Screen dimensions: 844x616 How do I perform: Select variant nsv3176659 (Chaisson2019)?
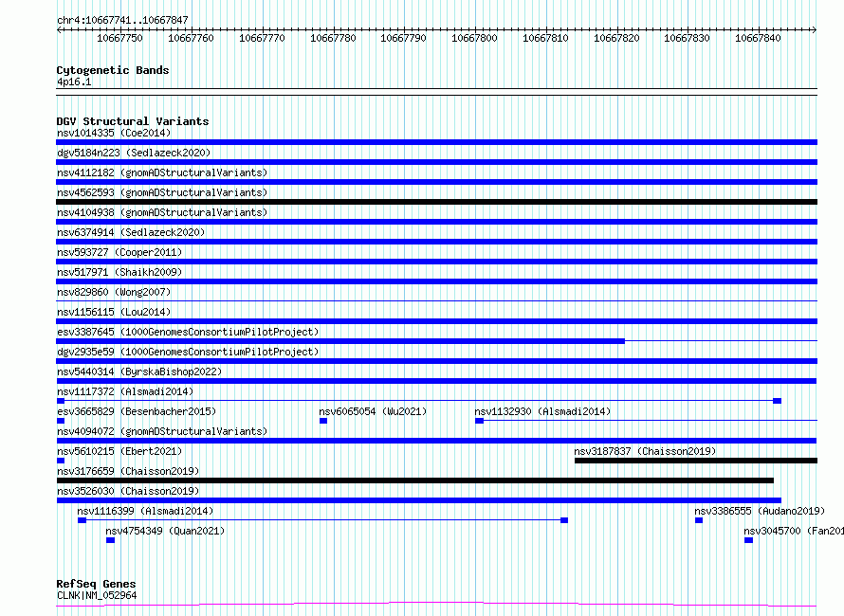[x=128, y=471]
